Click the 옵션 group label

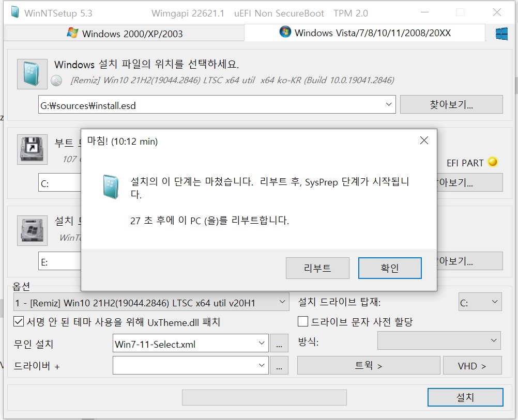click(x=21, y=286)
